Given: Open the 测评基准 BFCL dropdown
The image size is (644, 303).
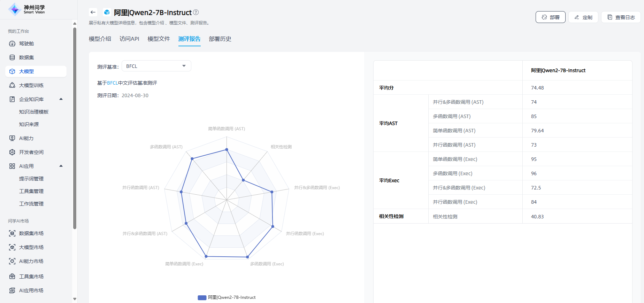Looking at the screenshot, I should coord(156,66).
